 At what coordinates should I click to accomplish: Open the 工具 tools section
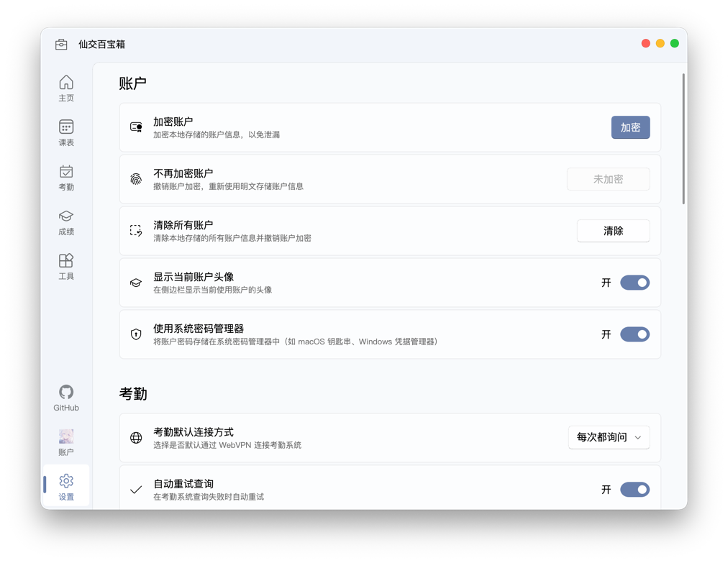point(65,265)
